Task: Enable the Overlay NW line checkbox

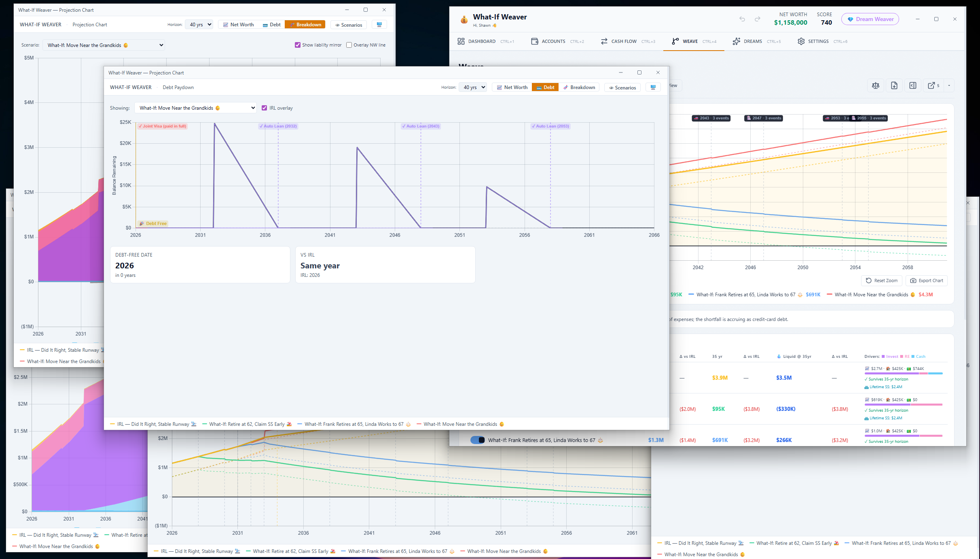Action: pyautogui.click(x=349, y=45)
